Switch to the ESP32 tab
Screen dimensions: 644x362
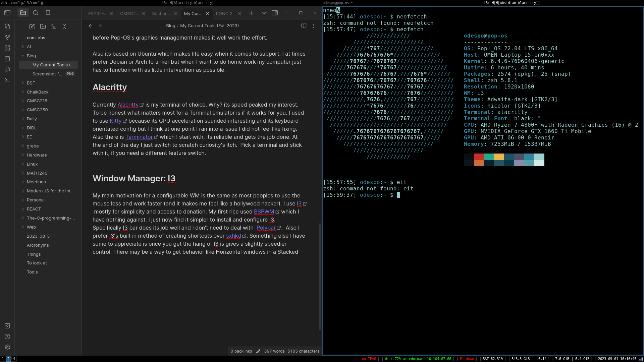[98, 13]
